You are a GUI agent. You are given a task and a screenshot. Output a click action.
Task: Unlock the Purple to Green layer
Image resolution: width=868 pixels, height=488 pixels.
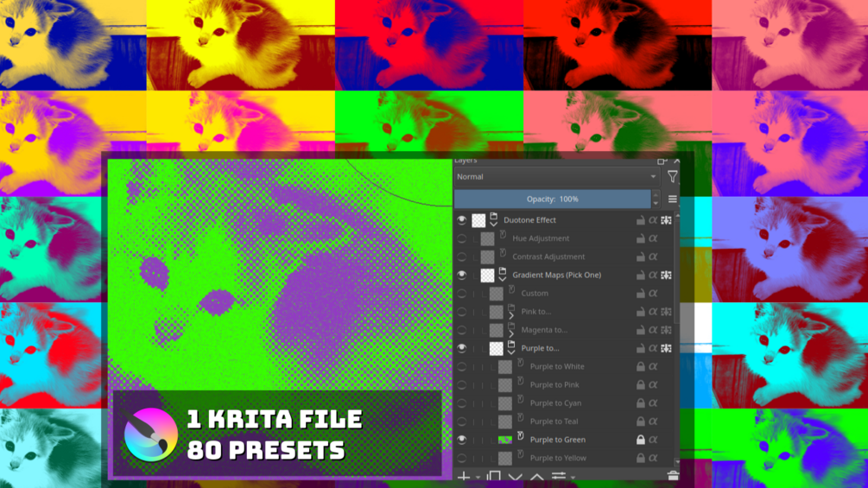coord(641,440)
